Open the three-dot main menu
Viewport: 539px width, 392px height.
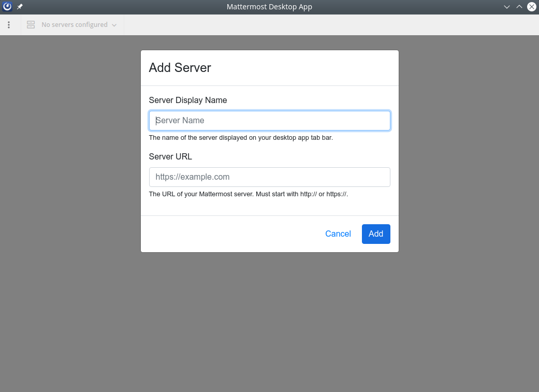pyautogui.click(x=9, y=25)
